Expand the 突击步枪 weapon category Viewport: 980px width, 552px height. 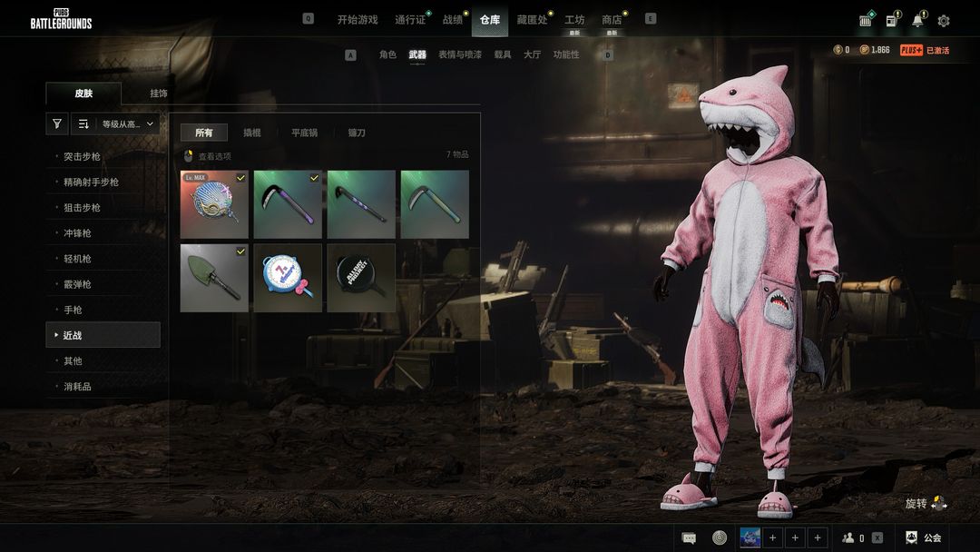click(82, 157)
